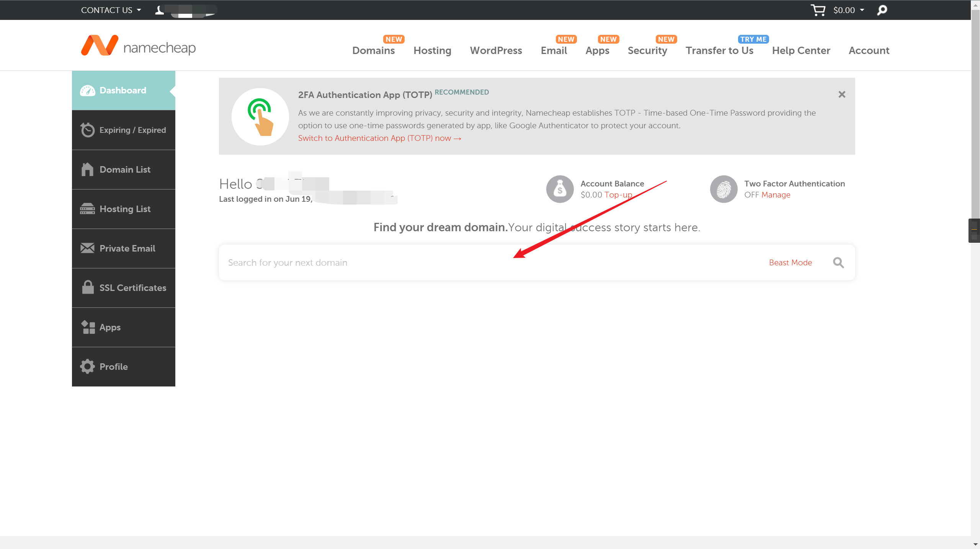Click the domain search input field
The width and height of the screenshot is (980, 549).
tap(489, 262)
